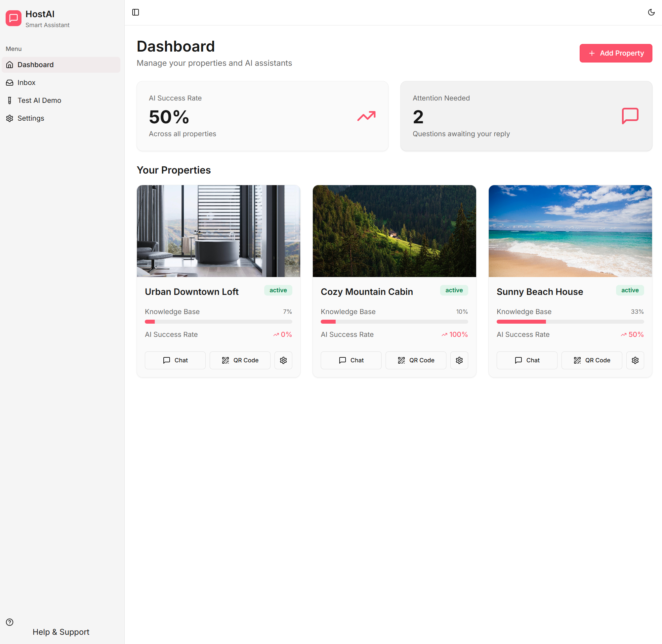Open Chat for Sunny Beach House
662x644 pixels.
pos(527,360)
